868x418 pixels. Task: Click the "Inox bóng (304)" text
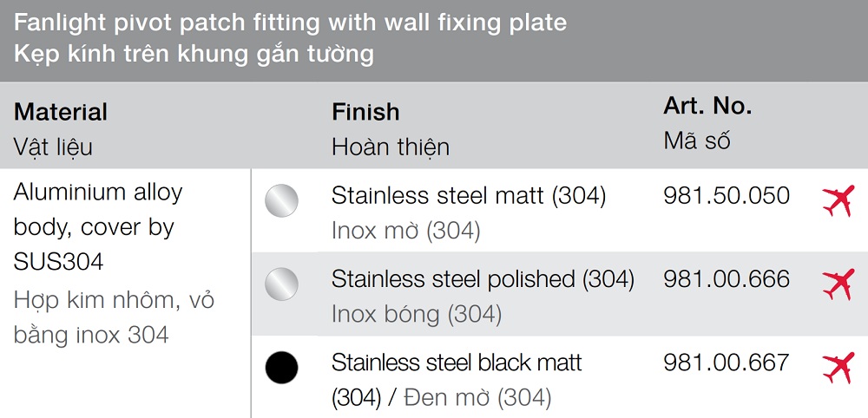coord(416,314)
